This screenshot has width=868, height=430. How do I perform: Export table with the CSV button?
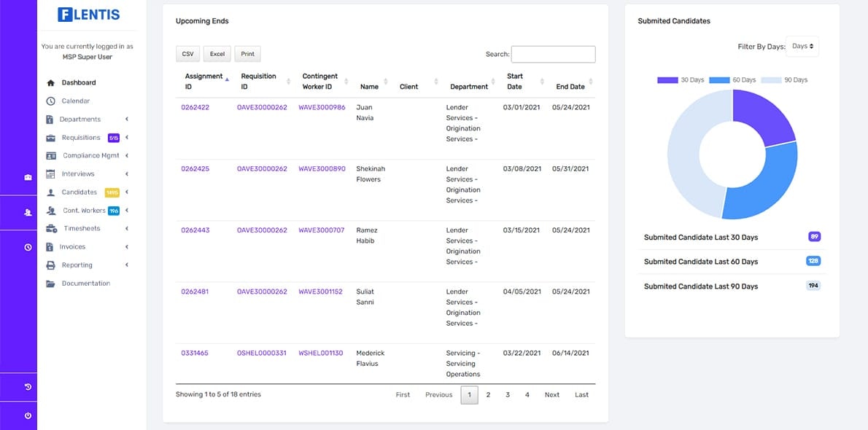tap(187, 54)
